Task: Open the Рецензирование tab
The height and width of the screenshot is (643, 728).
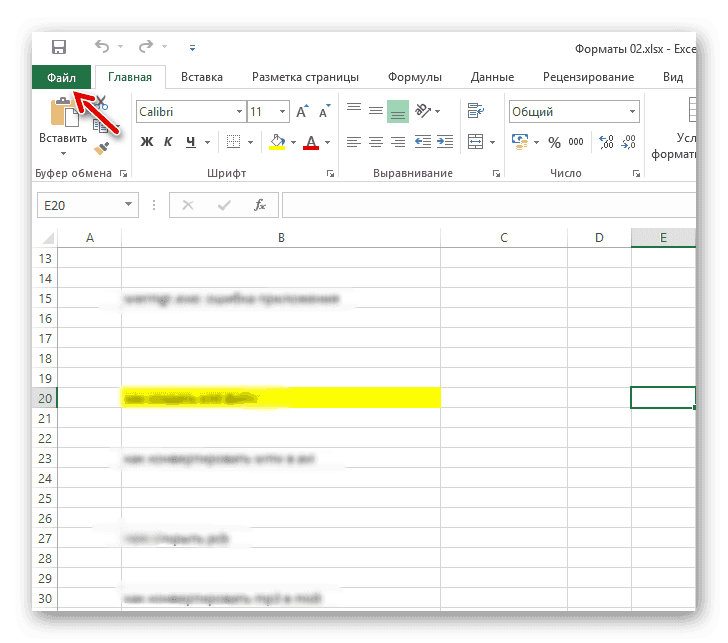Action: [x=588, y=77]
